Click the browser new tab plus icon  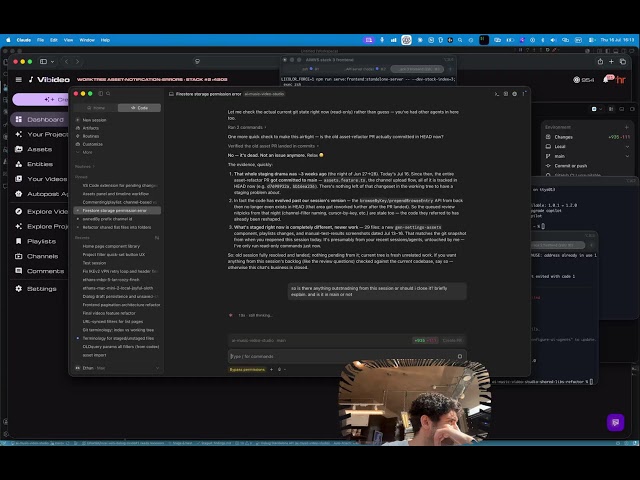click(611, 62)
